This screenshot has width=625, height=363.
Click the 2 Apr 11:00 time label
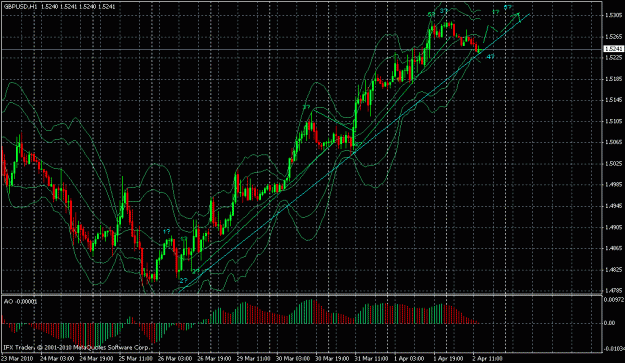(x=487, y=358)
